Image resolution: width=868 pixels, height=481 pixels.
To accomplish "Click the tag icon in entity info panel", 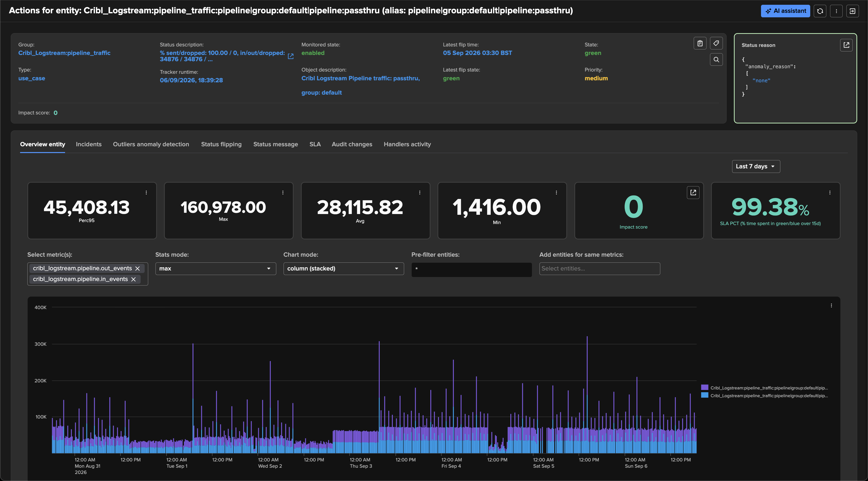I will click(716, 43).
